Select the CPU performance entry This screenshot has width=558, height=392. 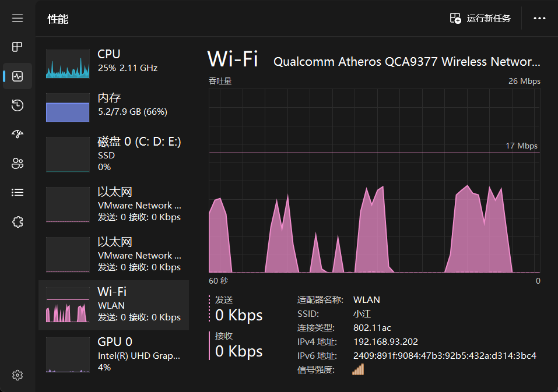click(114, 63)
